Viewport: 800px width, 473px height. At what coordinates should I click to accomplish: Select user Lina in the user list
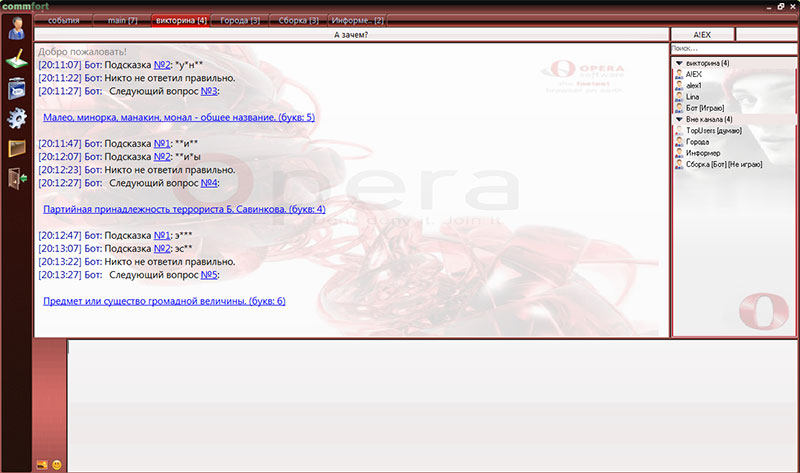coord(693,96)
